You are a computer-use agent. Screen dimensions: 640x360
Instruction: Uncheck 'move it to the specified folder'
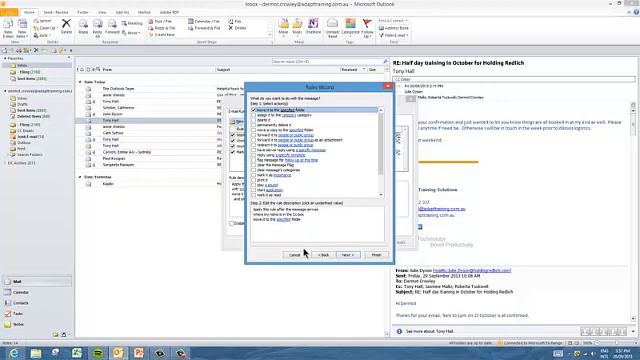click(253, 110)
